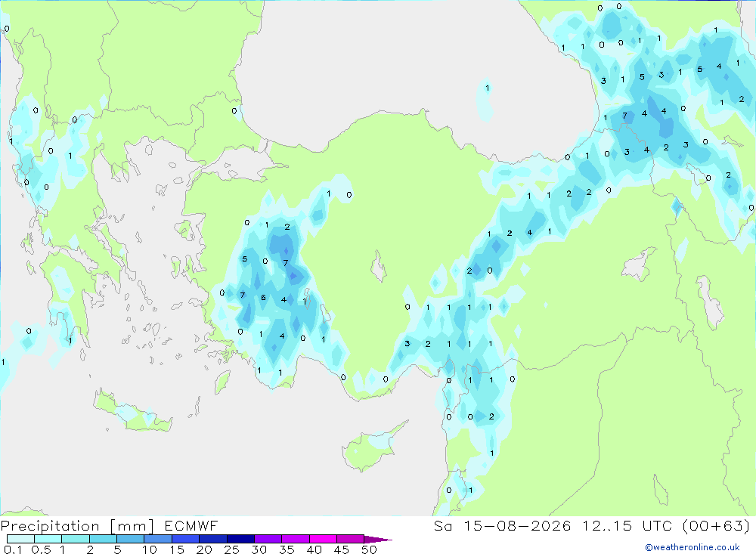Select the 0.5–1 mm legend color box

coord(48,539)
